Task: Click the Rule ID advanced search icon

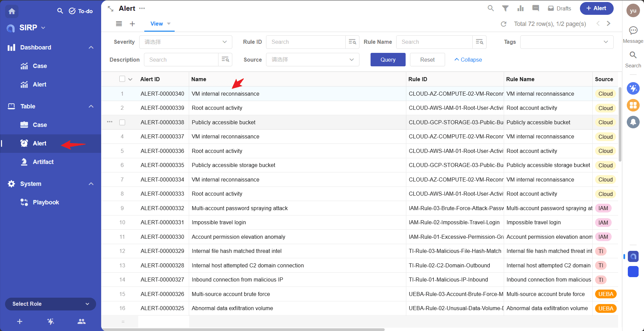Action: (x=352, y=42)
